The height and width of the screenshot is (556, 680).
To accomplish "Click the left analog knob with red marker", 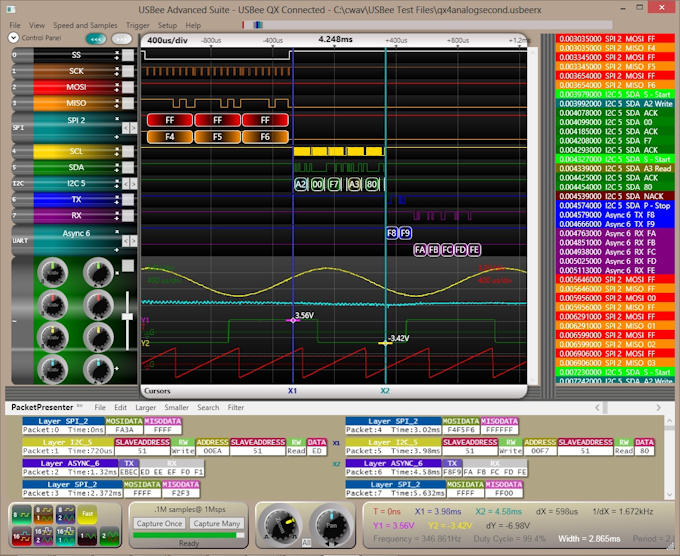I will [x=52, y=305].
